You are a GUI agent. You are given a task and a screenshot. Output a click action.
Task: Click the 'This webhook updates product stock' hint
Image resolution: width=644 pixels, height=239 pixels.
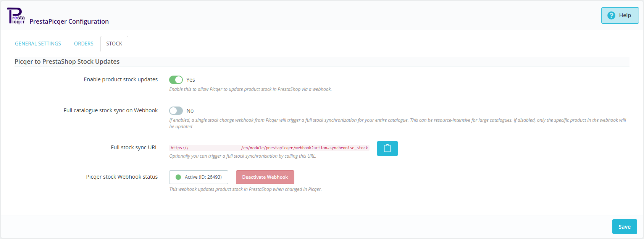(x=245, y=189)
